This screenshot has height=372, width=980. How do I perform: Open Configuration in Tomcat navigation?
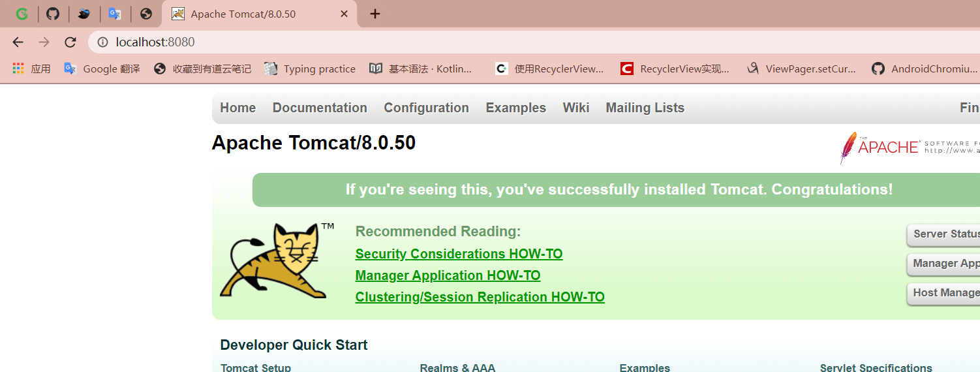point(426,108)
